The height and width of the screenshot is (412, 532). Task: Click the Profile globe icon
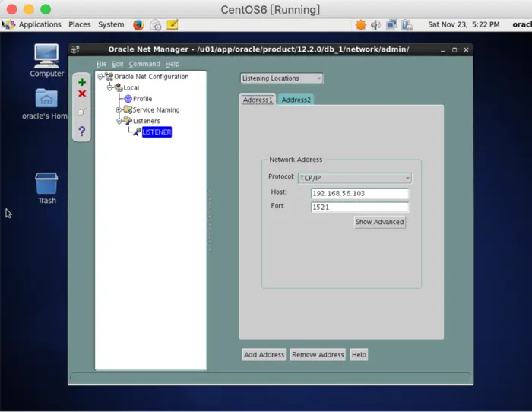(128, 99)
